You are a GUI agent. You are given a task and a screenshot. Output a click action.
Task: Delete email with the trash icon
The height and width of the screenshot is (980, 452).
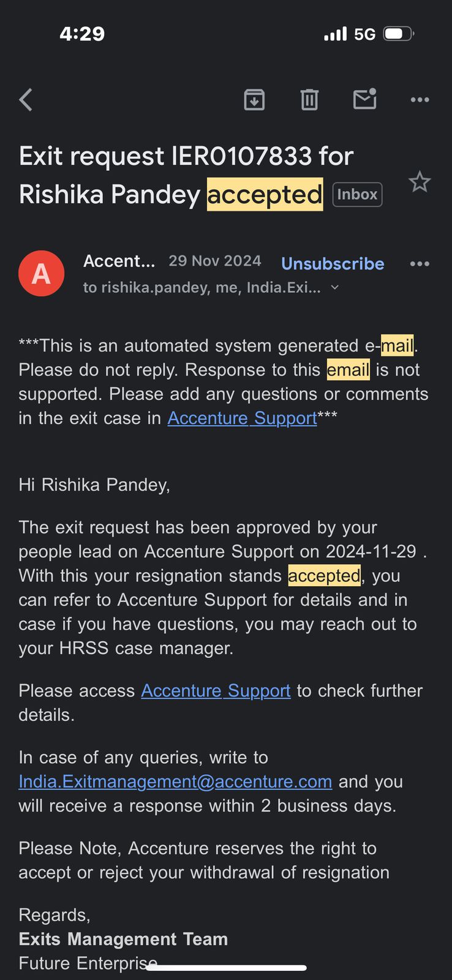(x=309, y=99)
